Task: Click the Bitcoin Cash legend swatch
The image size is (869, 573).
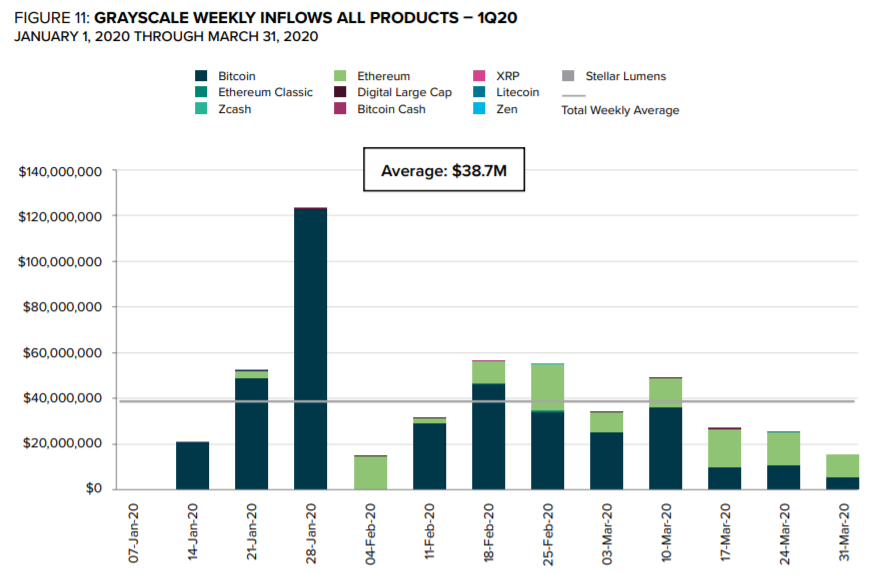Action: pos(339,109)
